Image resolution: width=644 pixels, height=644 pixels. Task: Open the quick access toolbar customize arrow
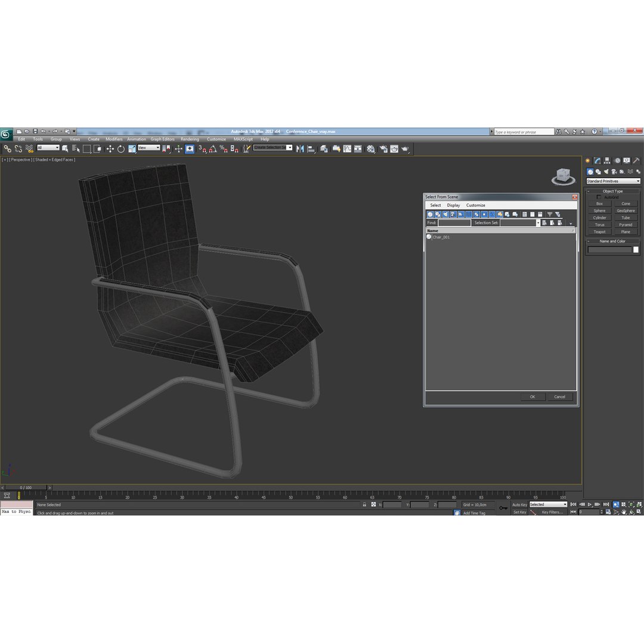[x=75, y=131]
